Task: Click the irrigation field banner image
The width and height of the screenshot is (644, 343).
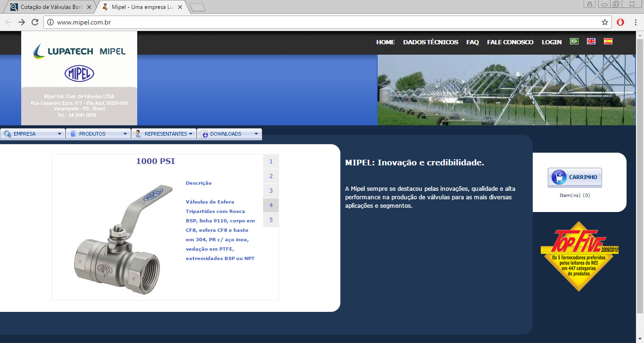Action: point(506,90)
